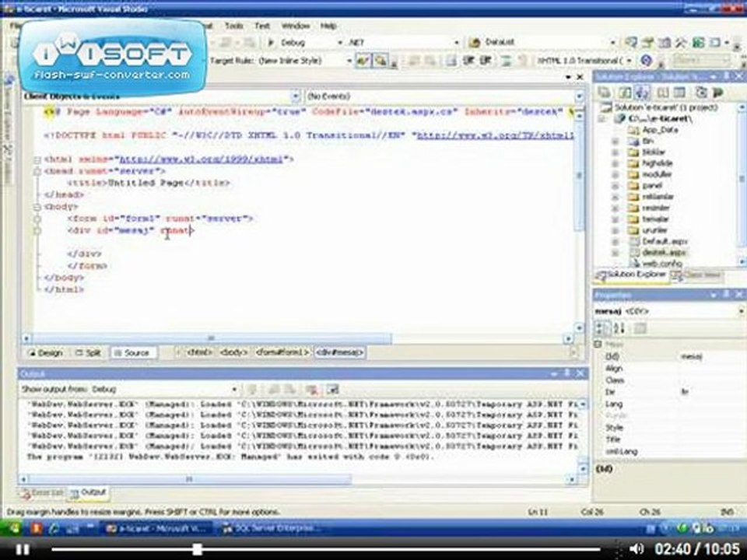Switch to Source view tab
The width and height of the screenshot is (747, 560).
(x=132, y=353)
